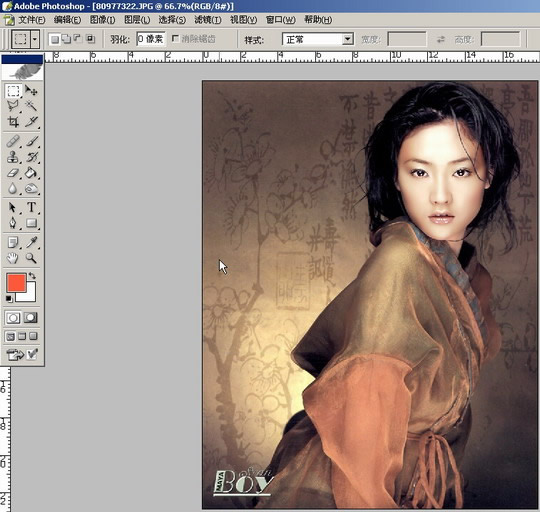Swap foreground and background colors
Image resolution: width=540 pixels, height=512 pixels.
click(32, 275)
